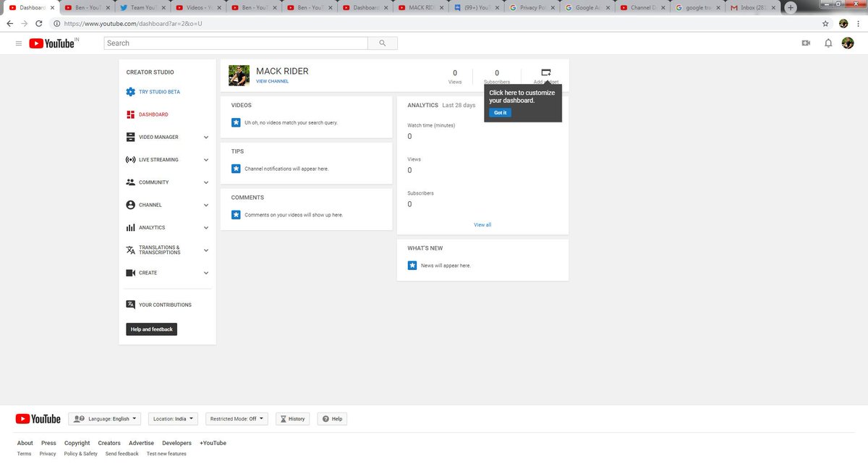Switch to the Privacy Policy browser tab
The height and width of the screenshot is (469, 868).
click(532, 7)
